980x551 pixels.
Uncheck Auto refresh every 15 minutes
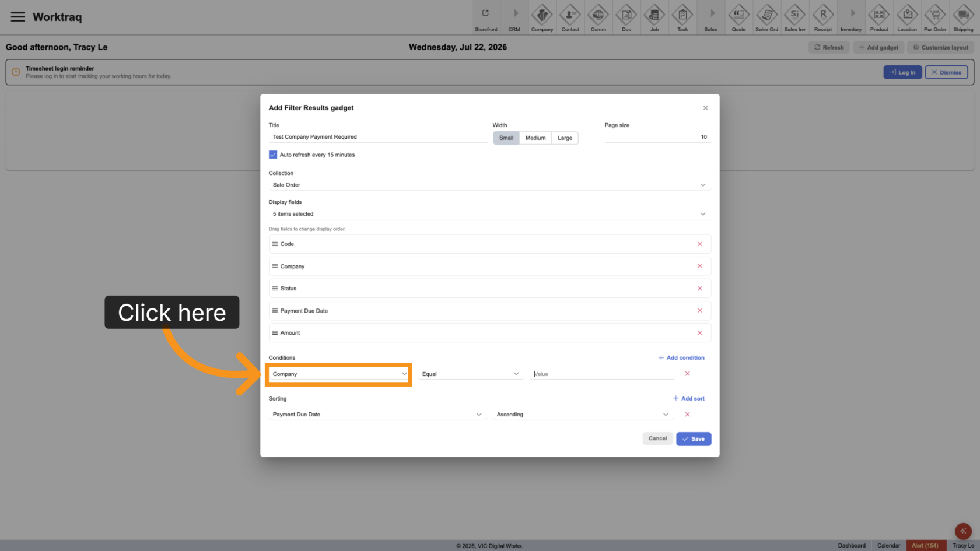click(272, 155)
